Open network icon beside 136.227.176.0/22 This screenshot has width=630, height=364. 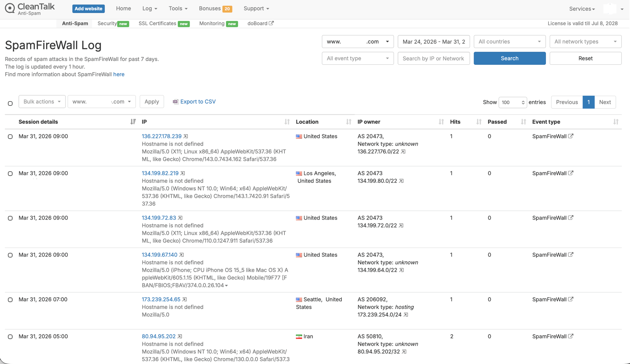pyautogui.click(x=403, y=152)
